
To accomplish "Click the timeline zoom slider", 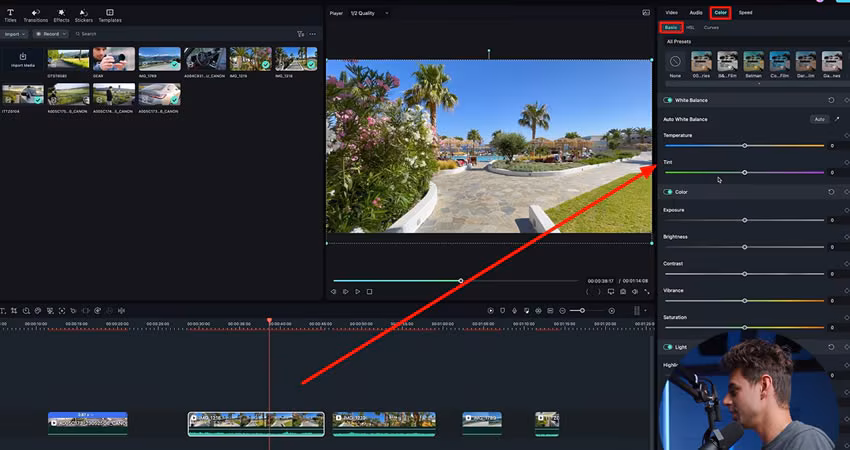I will click(x=587, y=311).
